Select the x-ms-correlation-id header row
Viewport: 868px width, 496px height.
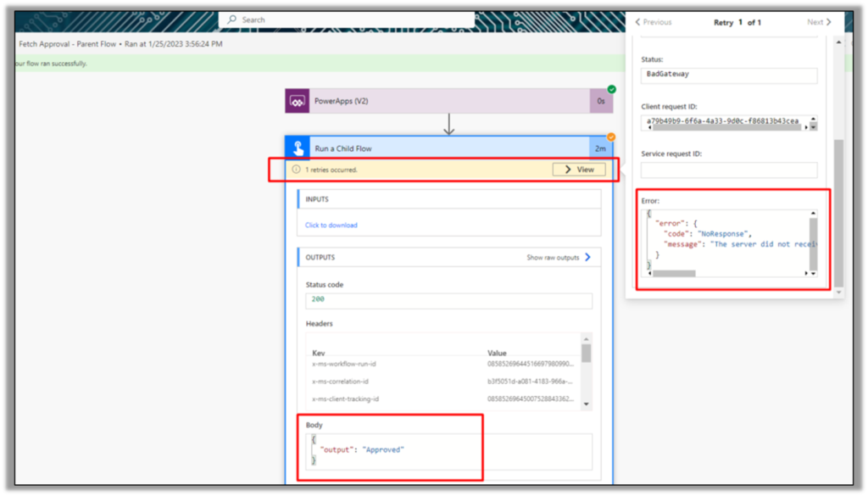[x=444, y=382]
